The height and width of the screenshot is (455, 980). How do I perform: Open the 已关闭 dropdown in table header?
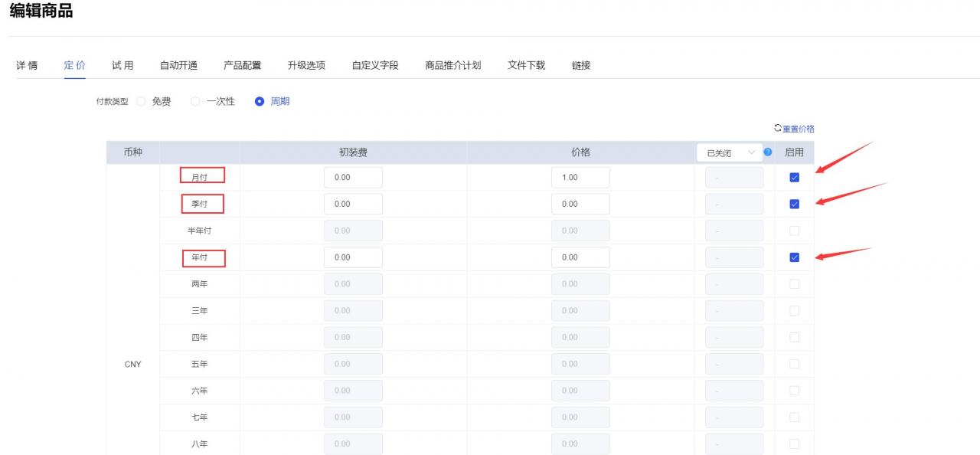(x=730, y=152)
